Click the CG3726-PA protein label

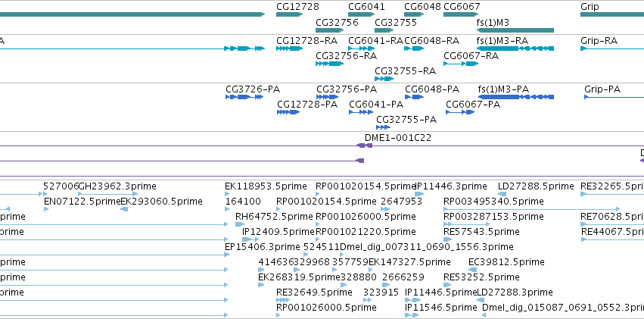click(253, 89)
